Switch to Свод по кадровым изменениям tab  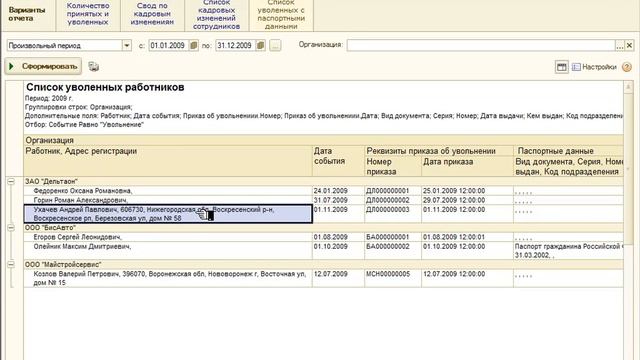point(152,14)
